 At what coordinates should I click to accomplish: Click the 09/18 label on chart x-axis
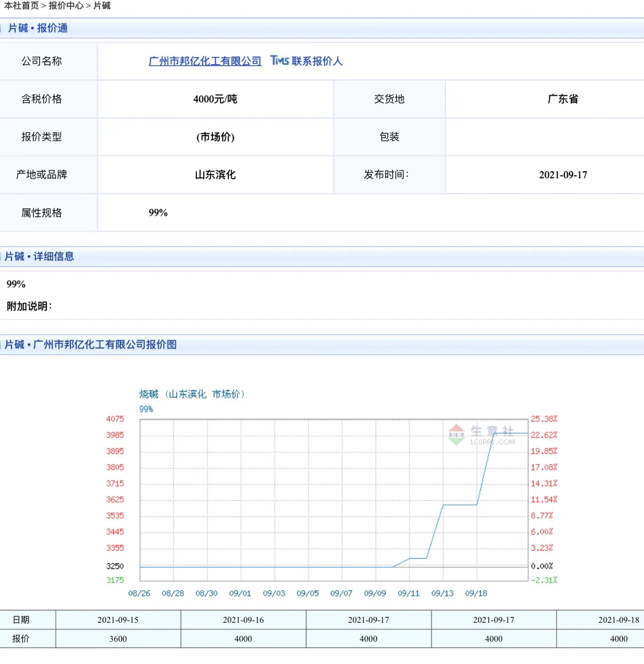coord(476,594)
